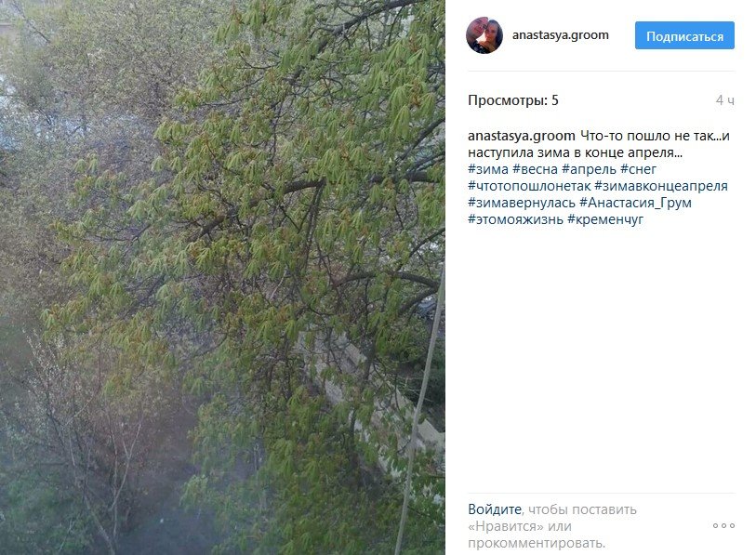Open the #зимавконцеапреля hashtag
This screenshot has height=555, width=756.
[x=661, y=186]
